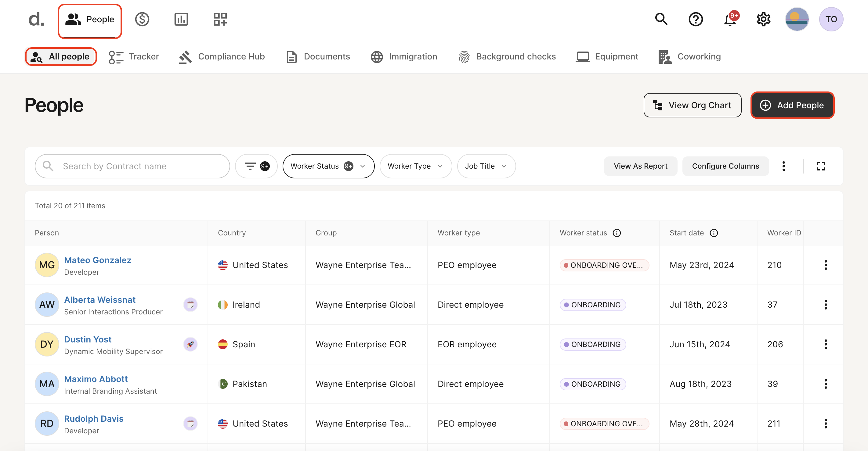This screenshot has width=868, height=451.
Task: Switch to the Background checks tab
Action: 507,56
